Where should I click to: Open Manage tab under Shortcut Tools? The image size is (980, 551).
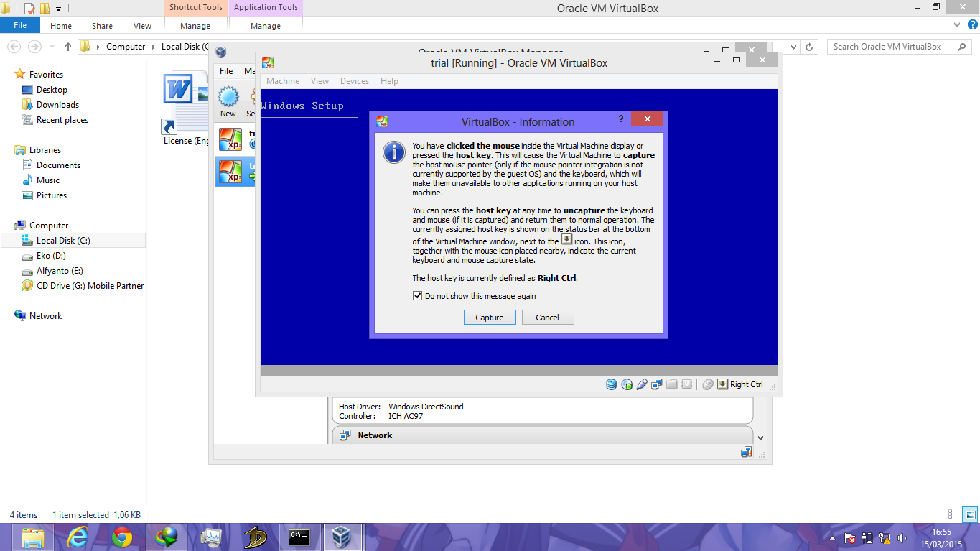(195, 26)
